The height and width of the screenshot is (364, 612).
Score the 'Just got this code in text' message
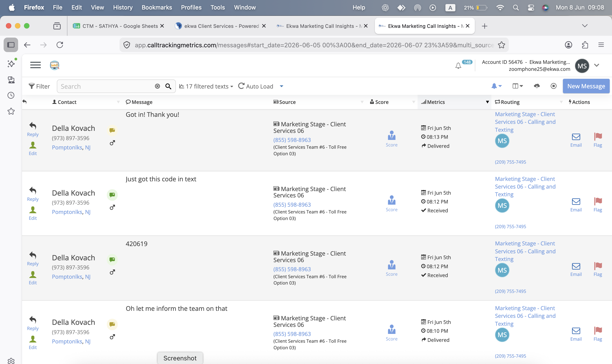pos(392,204)
